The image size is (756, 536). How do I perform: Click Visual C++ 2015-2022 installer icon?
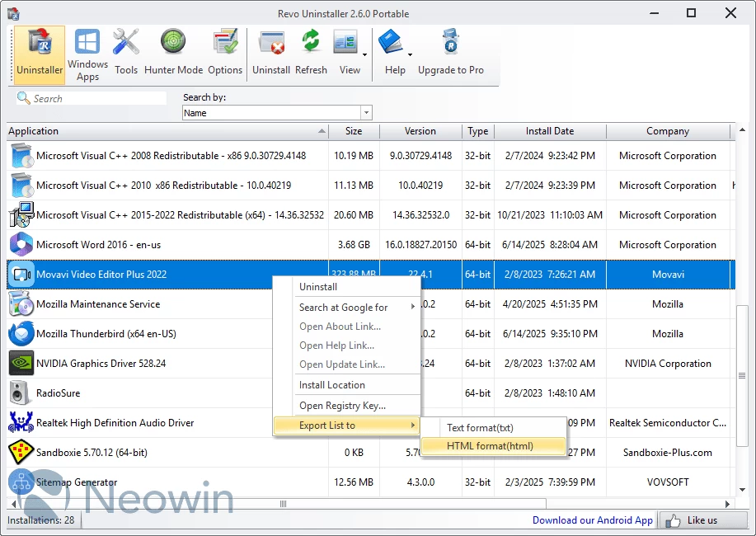tap(21, 215)
